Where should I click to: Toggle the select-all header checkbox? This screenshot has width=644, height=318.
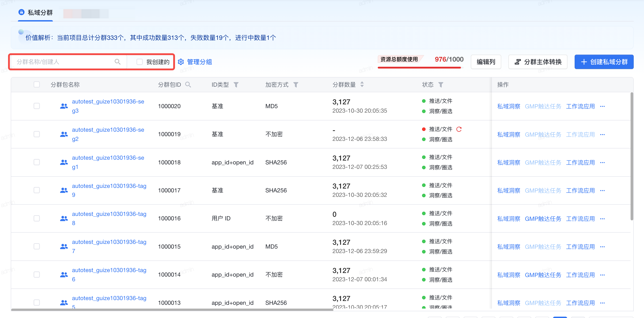pyautogui.click(x=37, y=85)
